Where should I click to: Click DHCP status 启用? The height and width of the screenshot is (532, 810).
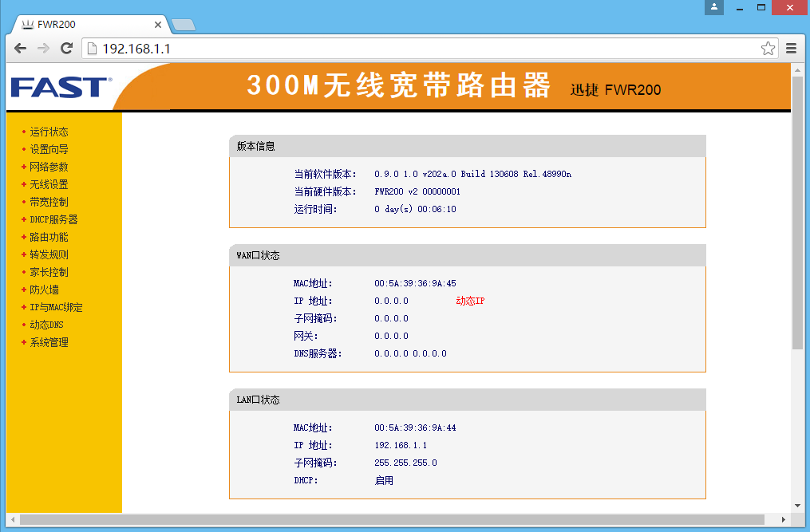(x=384, y=480)
